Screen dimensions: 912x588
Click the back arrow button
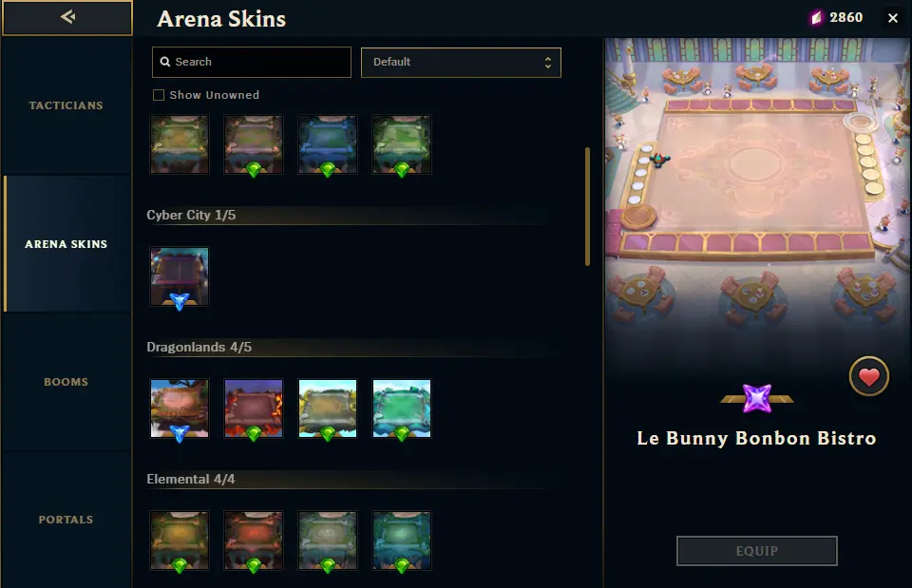coord(67,17)
